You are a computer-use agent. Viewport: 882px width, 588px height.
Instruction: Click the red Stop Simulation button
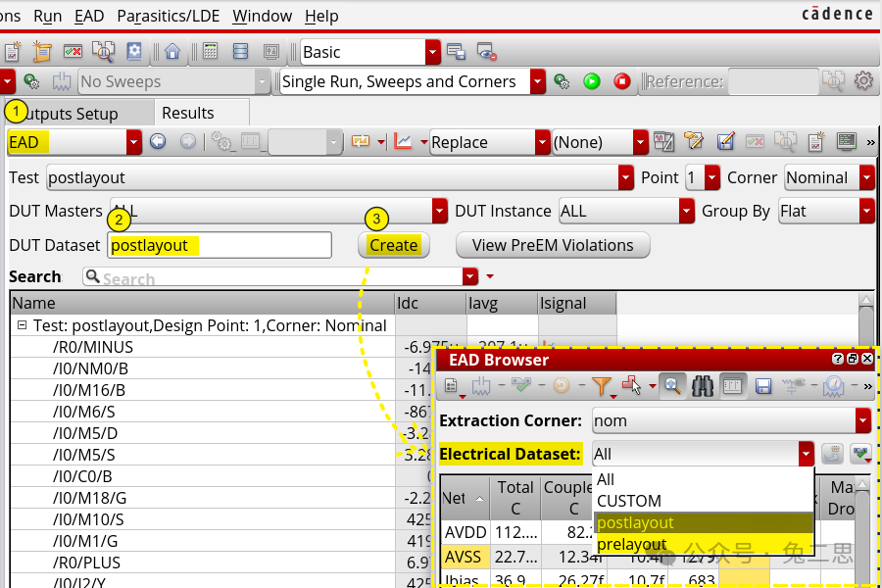(621, 81)
